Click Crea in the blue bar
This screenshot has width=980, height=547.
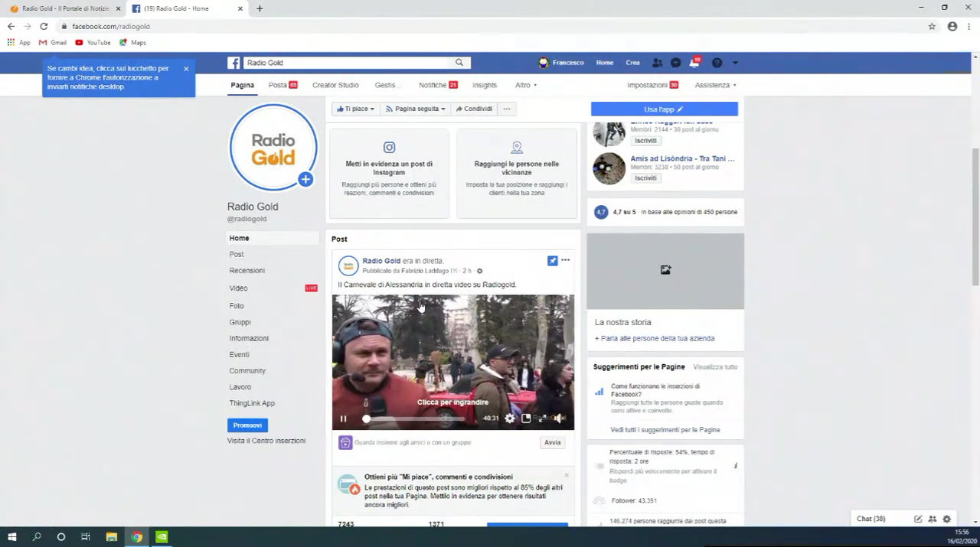click(632, 63)
